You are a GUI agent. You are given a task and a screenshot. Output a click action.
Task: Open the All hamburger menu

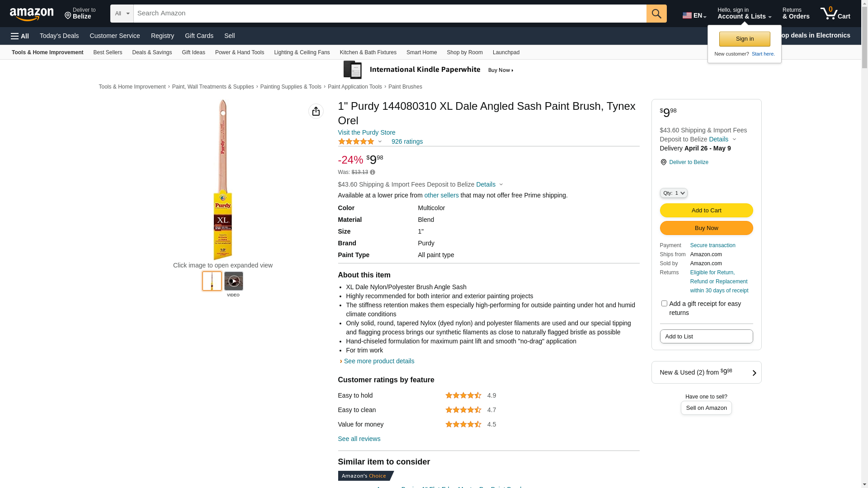20,36
